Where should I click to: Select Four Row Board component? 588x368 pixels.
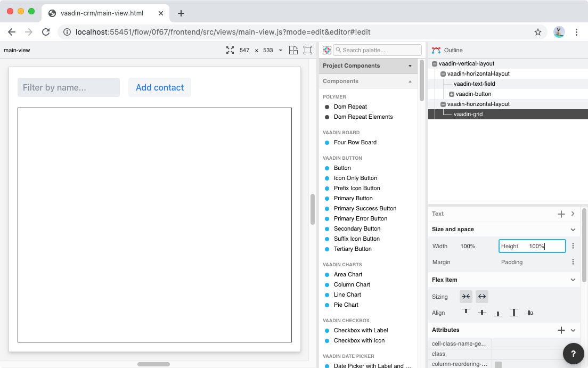tap(355, 143)
